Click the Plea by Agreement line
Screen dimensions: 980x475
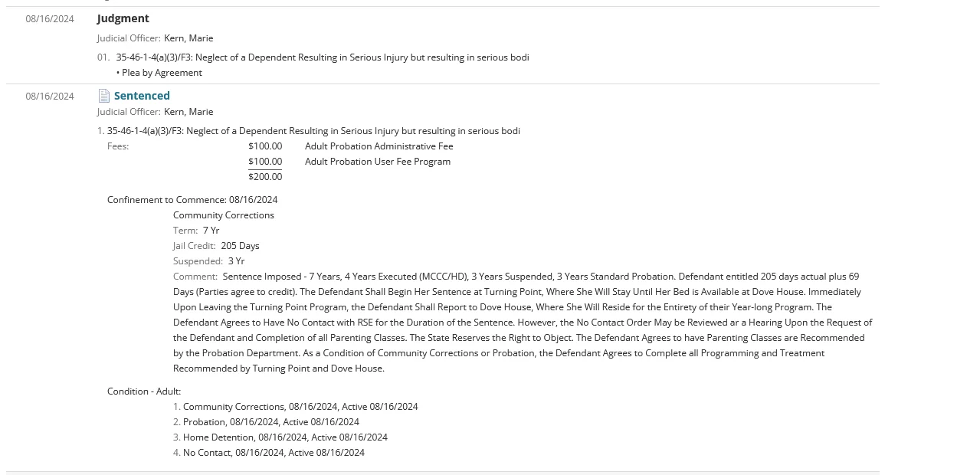[x=162, y=73]
